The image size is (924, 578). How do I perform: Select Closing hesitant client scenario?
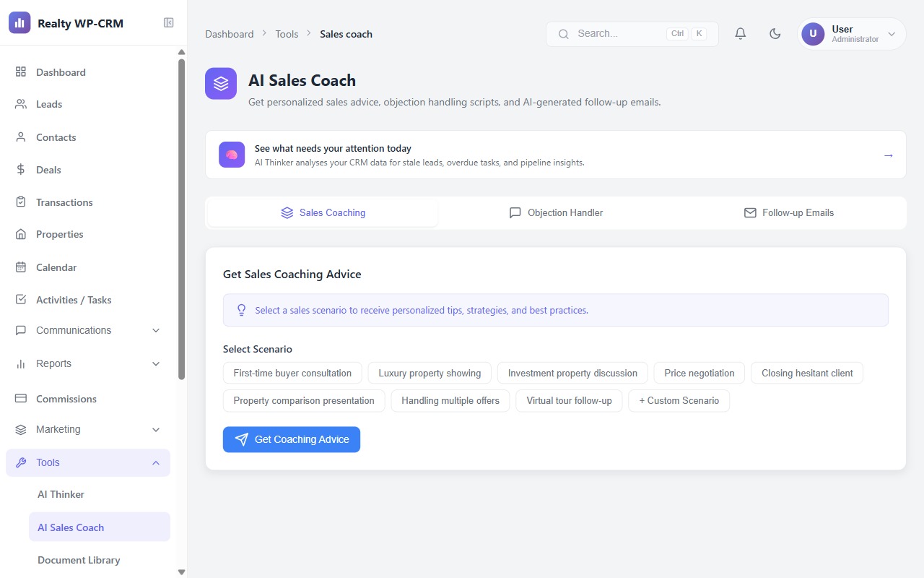tap(807, 374)
